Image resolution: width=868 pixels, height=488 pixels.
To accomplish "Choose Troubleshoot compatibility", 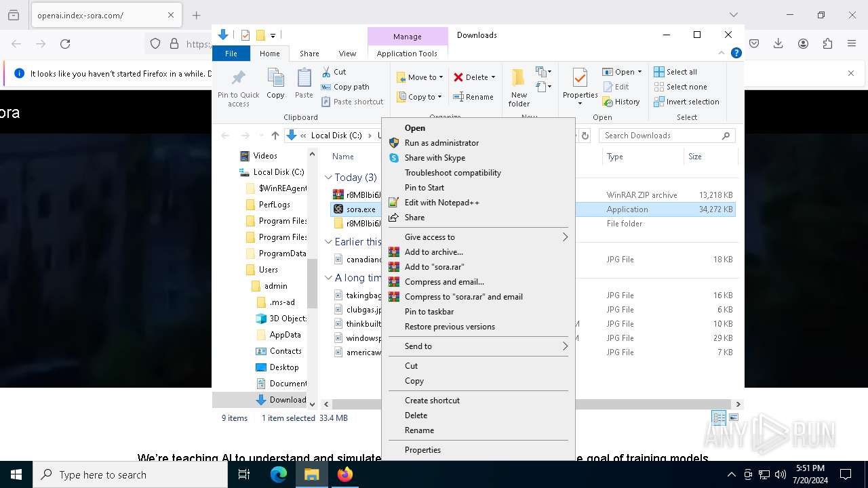I will coord(478,173).
